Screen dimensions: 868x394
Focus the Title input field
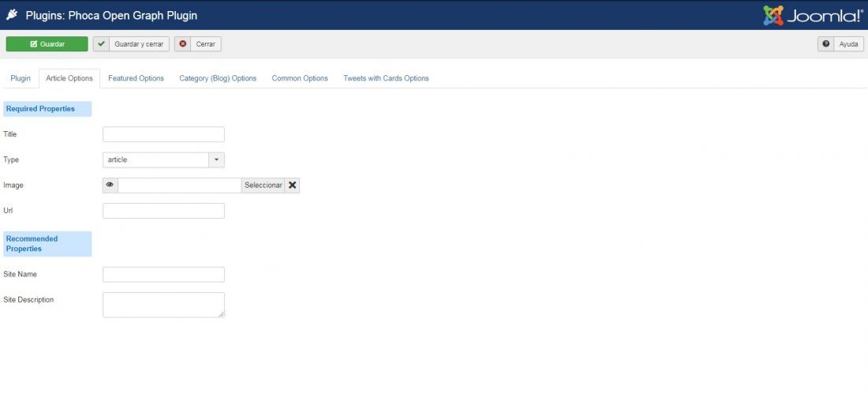click(x=163, y=134)
